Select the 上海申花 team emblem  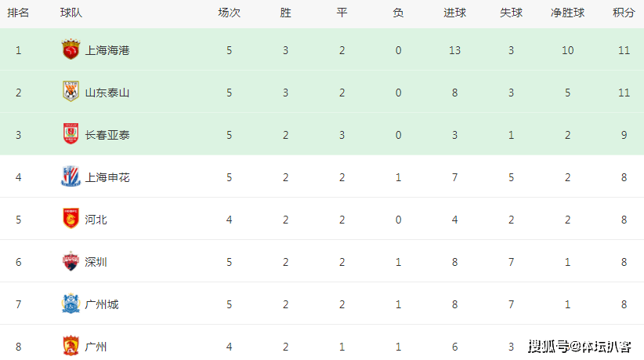point(71,176)
